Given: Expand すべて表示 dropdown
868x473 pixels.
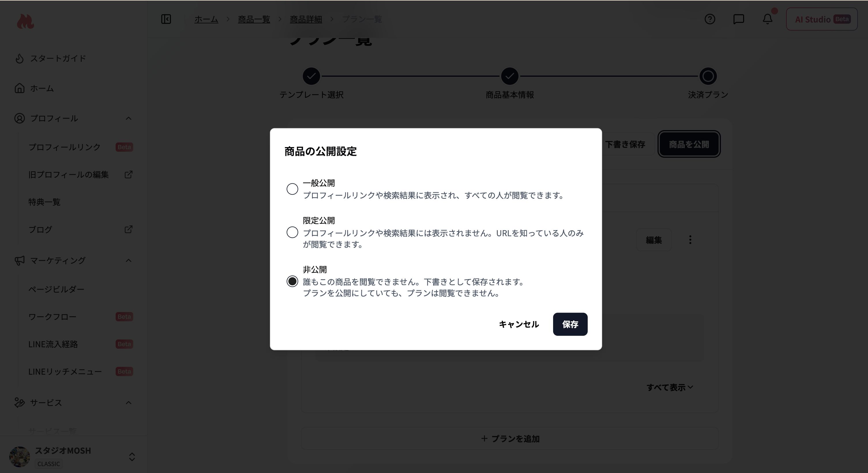Looking at the screenshot, I should 670,387.
